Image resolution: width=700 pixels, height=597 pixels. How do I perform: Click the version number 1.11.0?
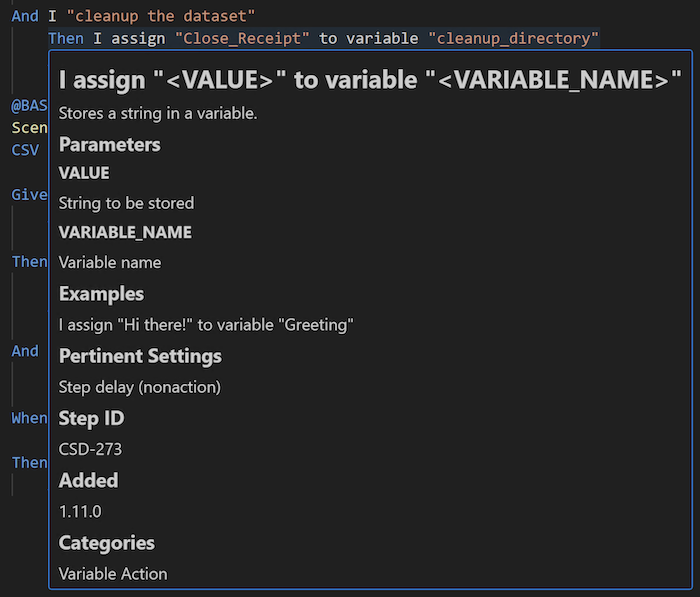coord(80,511)
